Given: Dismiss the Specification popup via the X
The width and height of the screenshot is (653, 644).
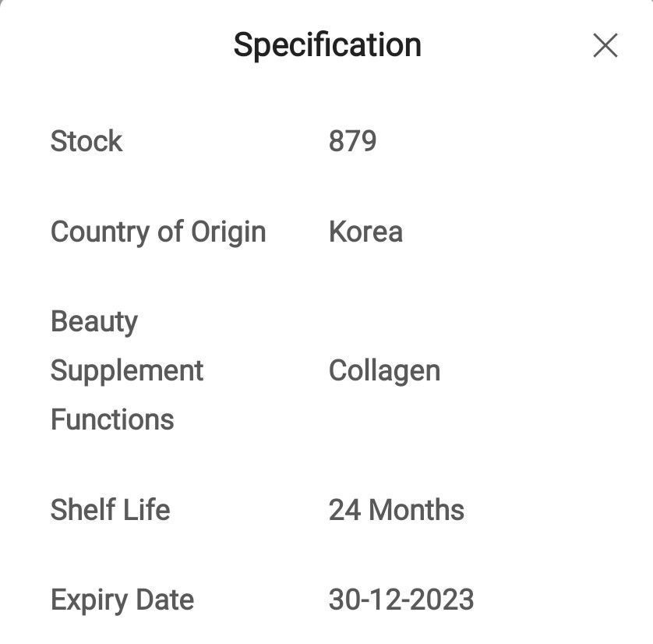Looking at the screenshot, I should (605, 46).
